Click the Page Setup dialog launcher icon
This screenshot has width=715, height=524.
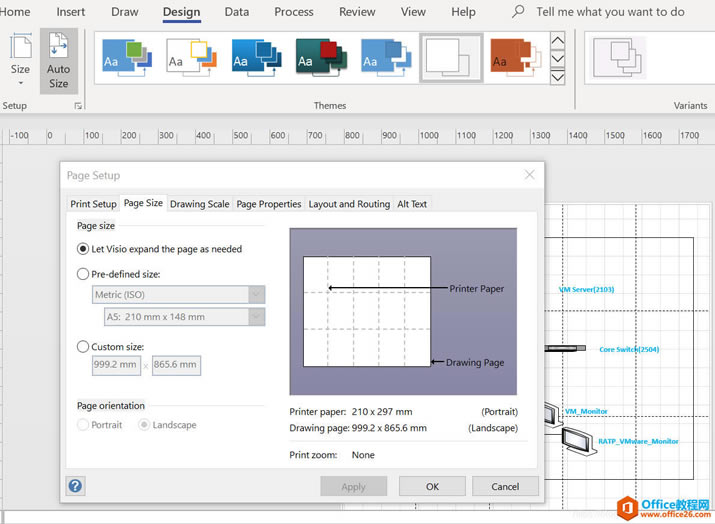76,105
